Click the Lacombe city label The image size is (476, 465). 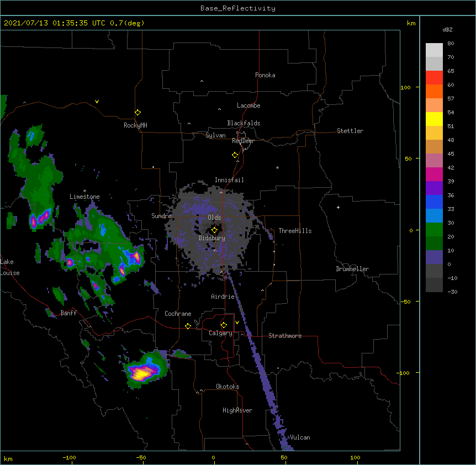[248, 105]
